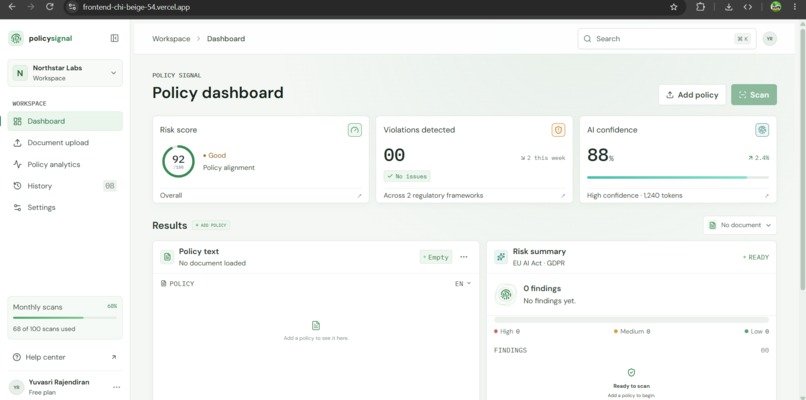Screen dimensions: 806x400
Task: Click the 68 of 100 scans used text
Action: coord(44,329)
